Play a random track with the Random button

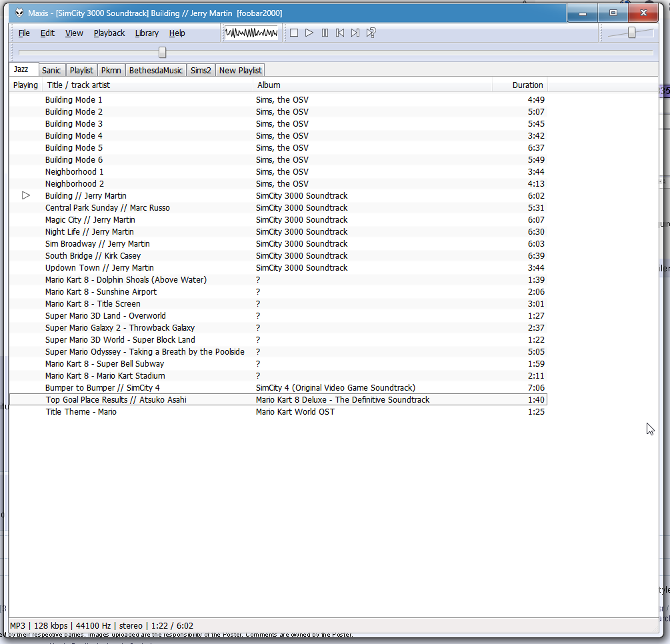pos(371,33)
